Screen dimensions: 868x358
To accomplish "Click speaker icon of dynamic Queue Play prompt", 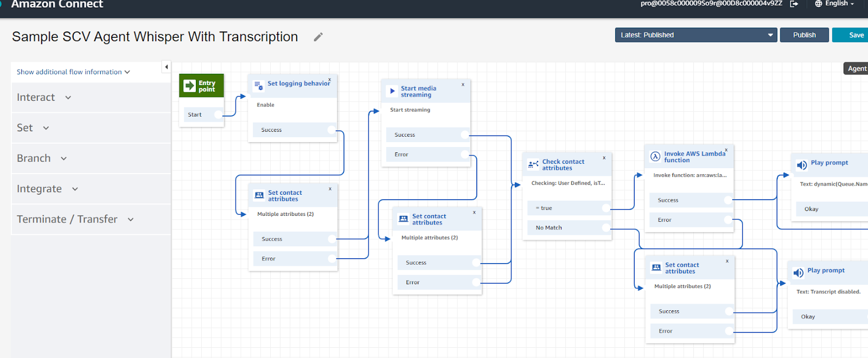I will [801, 165].
